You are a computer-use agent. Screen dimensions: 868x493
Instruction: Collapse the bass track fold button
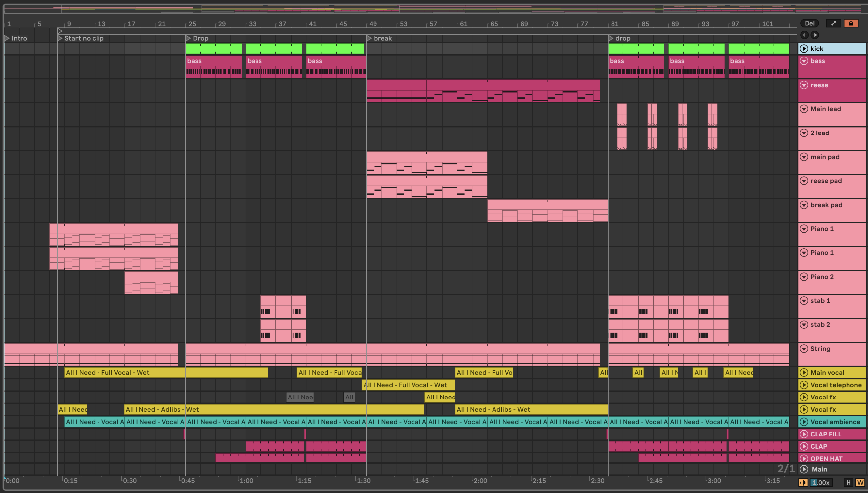pos(804,61)
